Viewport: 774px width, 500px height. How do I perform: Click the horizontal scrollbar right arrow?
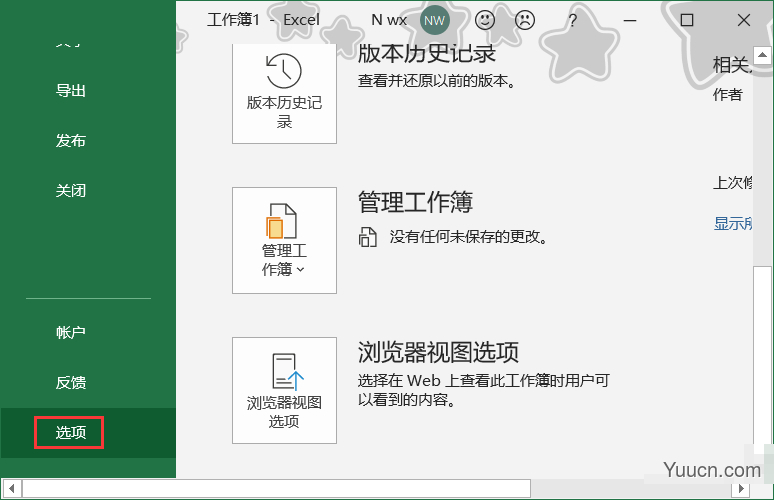point(740,489)
